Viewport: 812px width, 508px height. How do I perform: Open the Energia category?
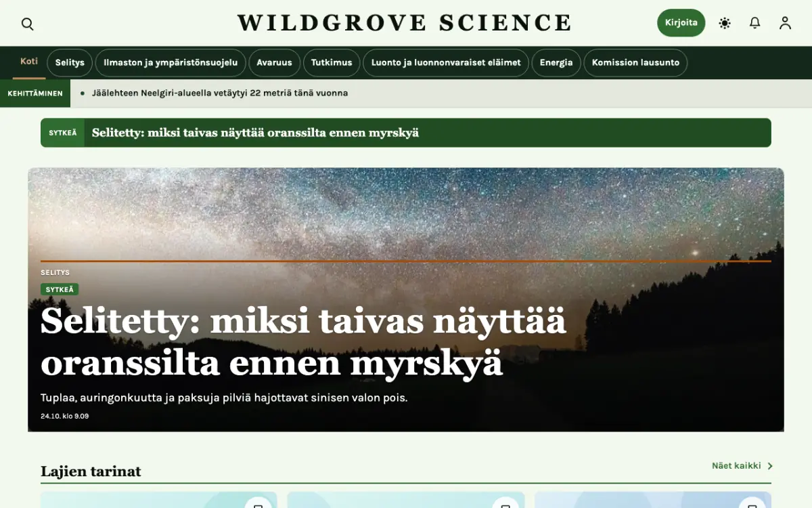[x=556, y=62]
